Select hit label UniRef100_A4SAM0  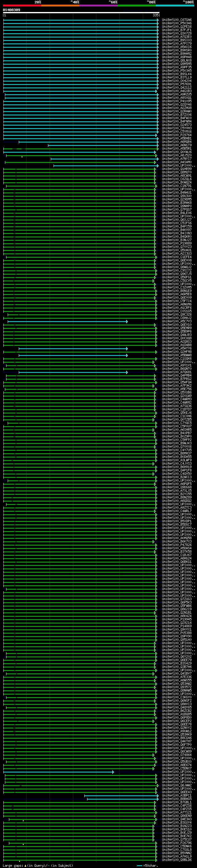pos(177,162)
